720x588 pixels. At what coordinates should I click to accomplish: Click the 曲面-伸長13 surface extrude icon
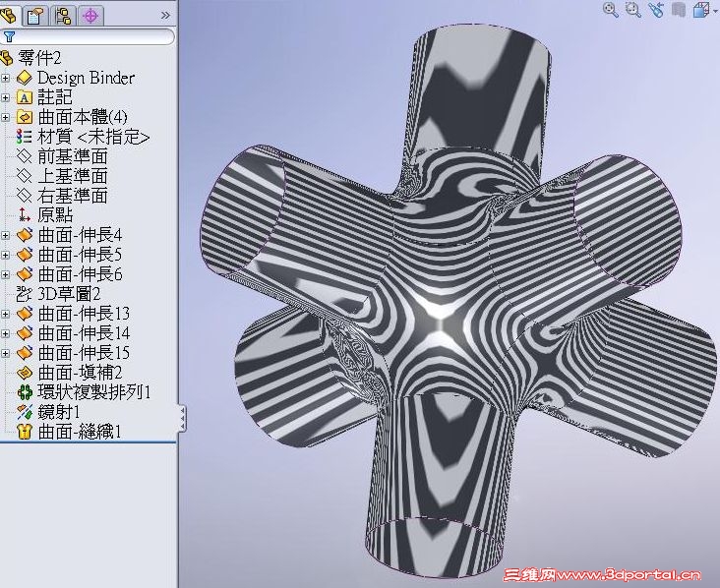(x=25, y=314)
